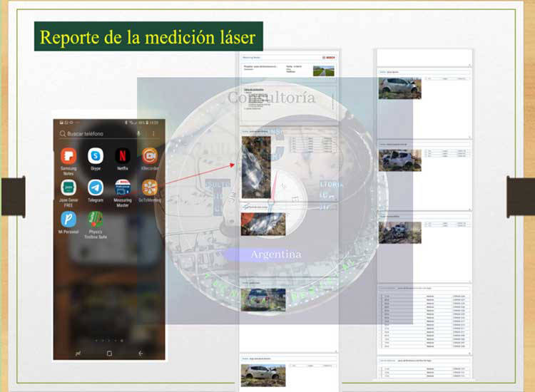Viewport: 535px width, 392px height.
Task: Launch the Bosch Measuring Master app
Action: tap(123, 187)
